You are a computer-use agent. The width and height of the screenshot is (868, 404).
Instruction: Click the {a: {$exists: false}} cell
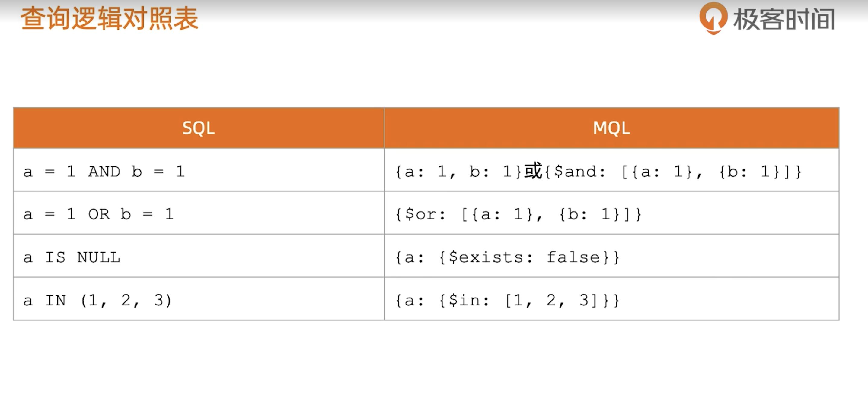(507, 257)
